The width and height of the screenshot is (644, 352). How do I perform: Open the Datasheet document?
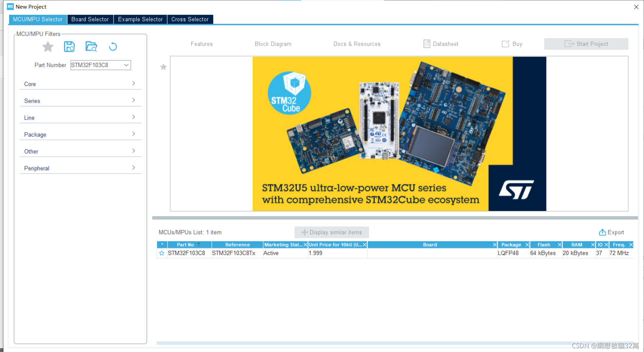(441, 44)
